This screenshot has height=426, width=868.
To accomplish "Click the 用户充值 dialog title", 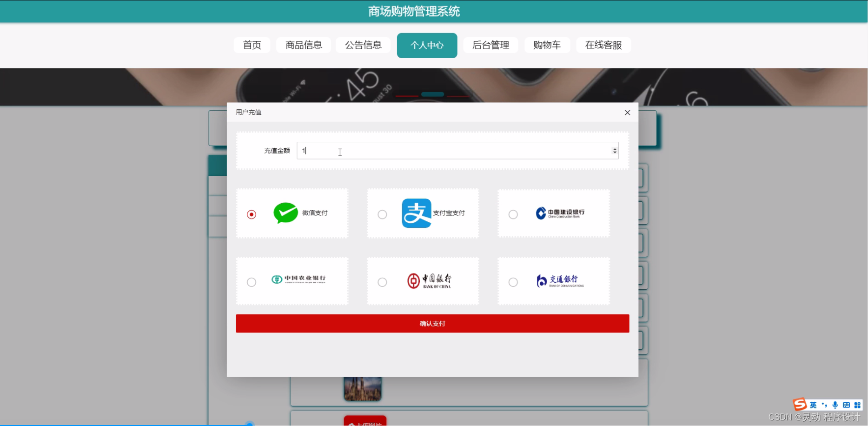I will coord(248,112).
